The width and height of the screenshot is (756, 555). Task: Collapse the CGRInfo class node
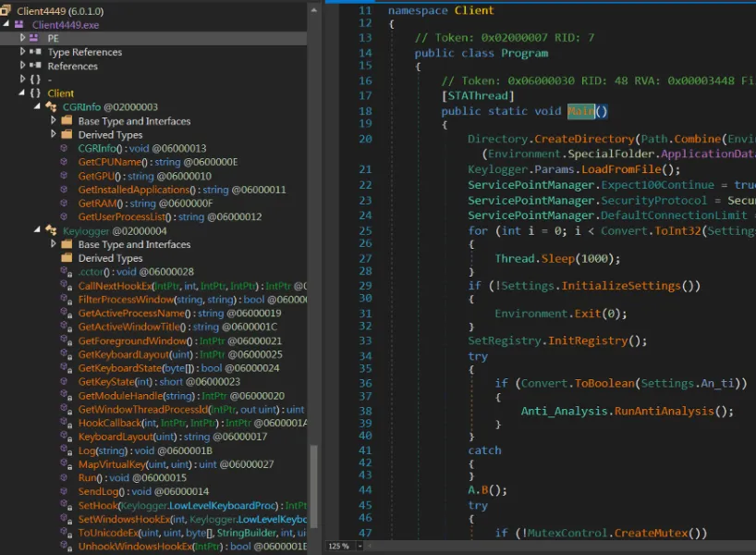click(38, 107)
